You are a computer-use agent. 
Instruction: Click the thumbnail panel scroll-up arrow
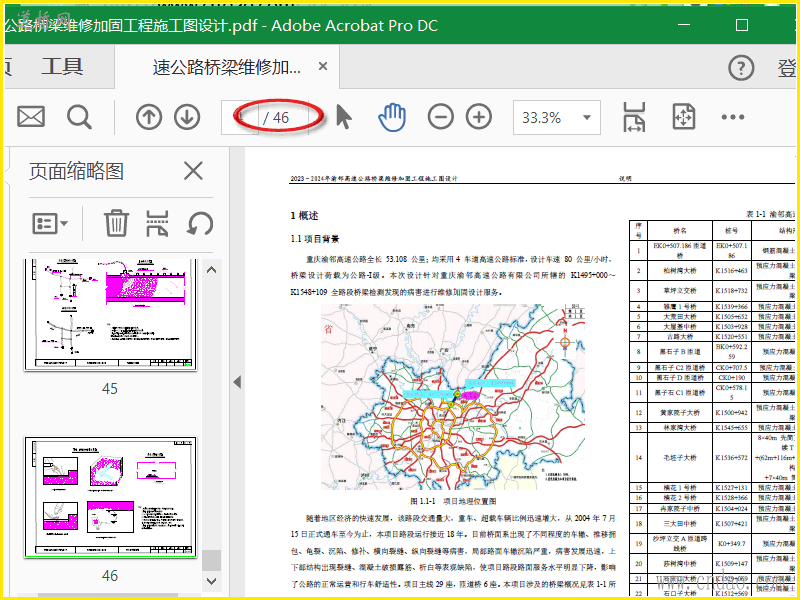coord(211,270)
